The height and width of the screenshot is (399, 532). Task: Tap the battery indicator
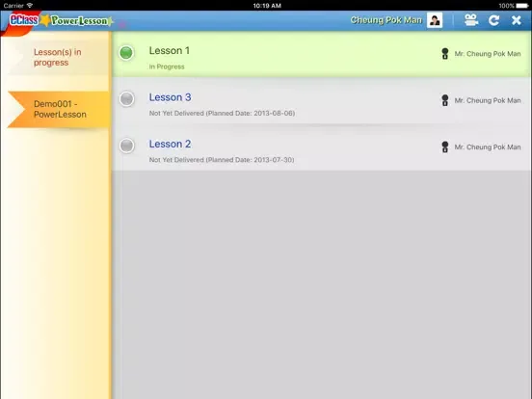coord(522,6)
